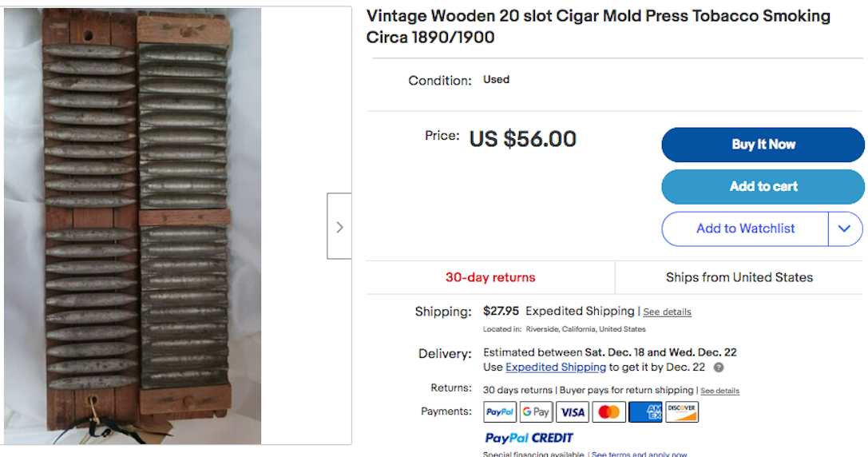
Task: Open shipping See details link
Action: 667,312
